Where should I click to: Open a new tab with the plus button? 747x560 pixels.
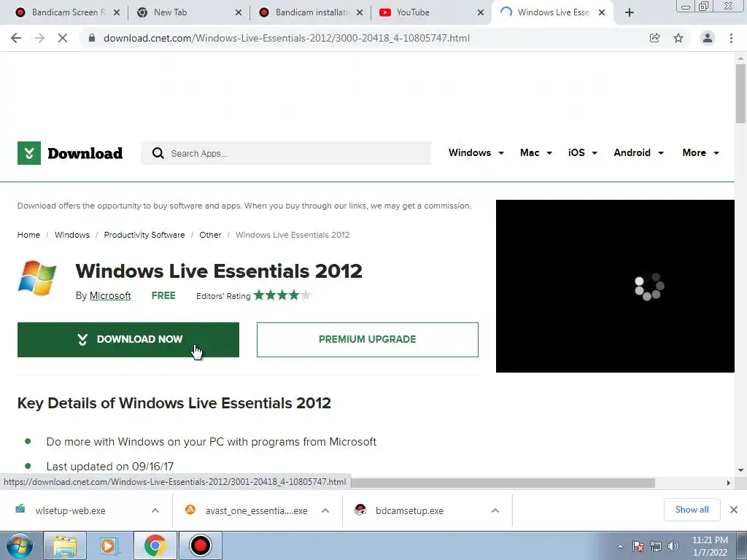630,13
